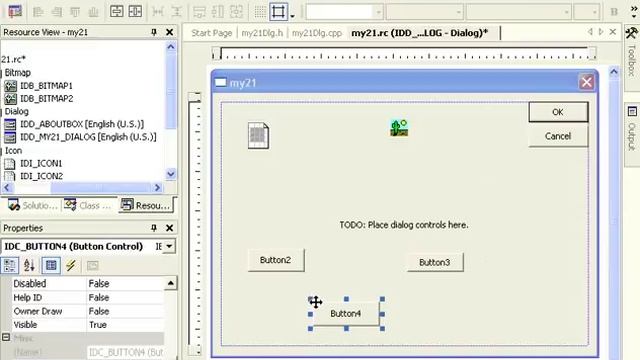640x360 pixels.
Task: Select IDD_ABOUTBOX dialog resource
Action: point(82,124)
